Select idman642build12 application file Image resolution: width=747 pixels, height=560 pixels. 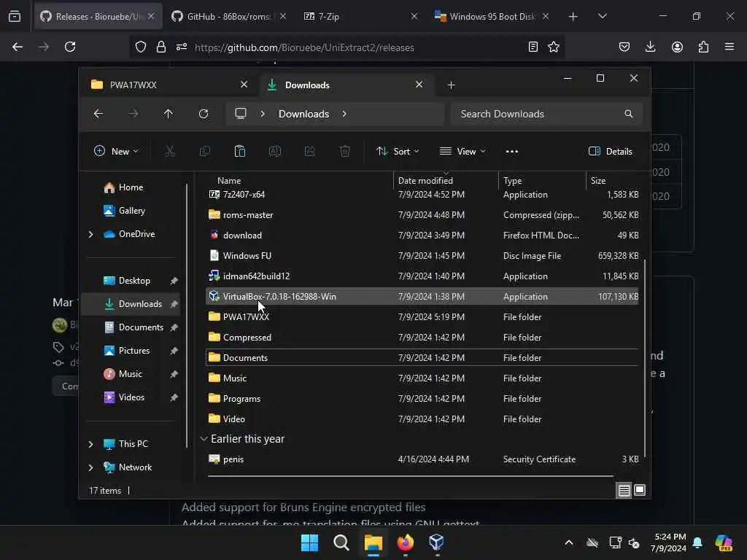tap(422, 276)
